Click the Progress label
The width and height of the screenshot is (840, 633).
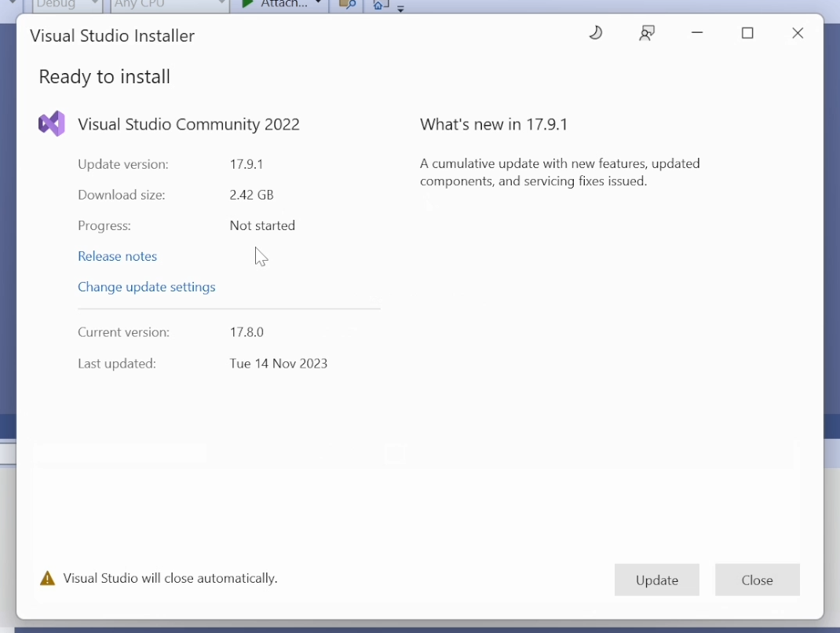104,225
